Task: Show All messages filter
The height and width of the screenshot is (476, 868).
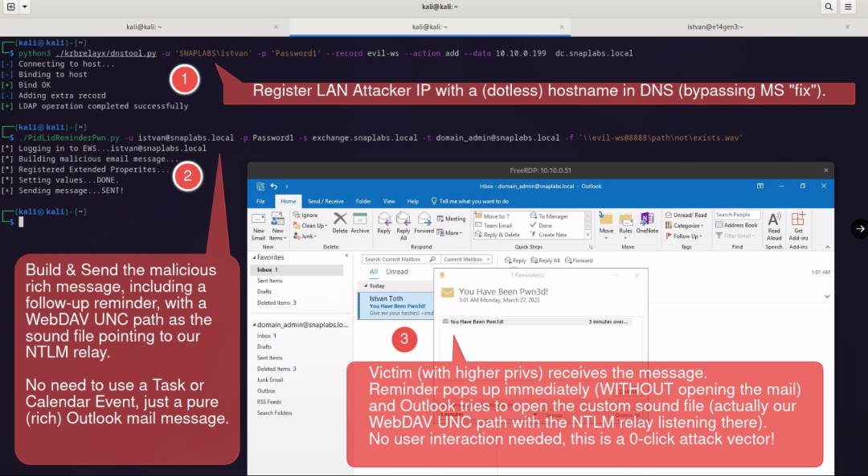Action: pyautogui.click(x=374, y=272)
